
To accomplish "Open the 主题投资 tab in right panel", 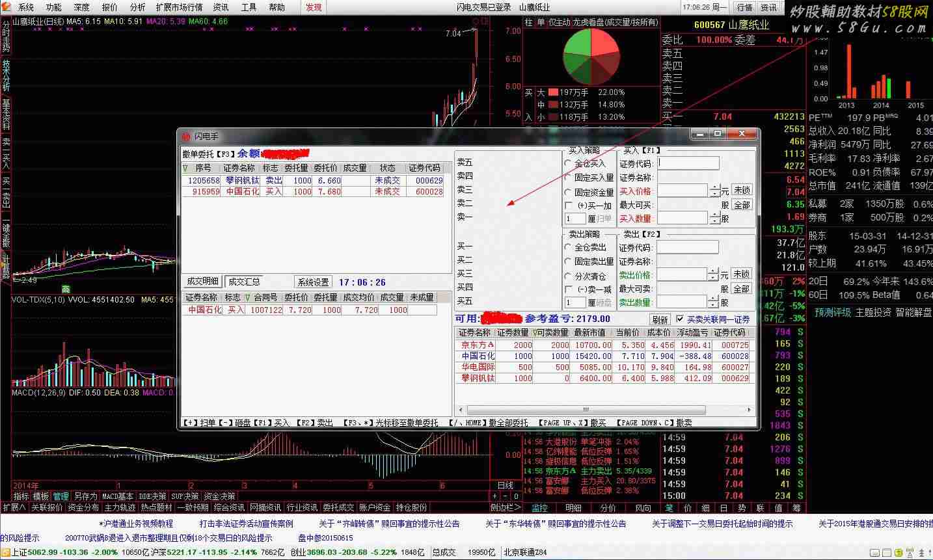I will [874, 312].
